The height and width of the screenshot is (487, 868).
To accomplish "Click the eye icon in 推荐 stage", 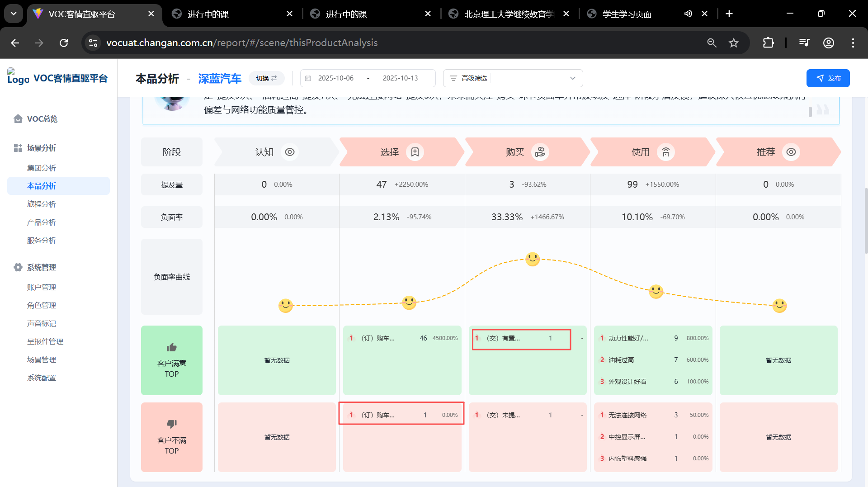I will [x=791, y=152].
